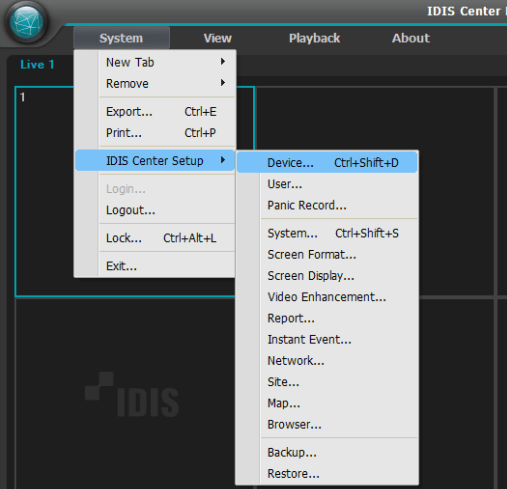This screenshot has width=507, height=489.
Task: Expand the Remove submenu
Action: click(155, 83)
